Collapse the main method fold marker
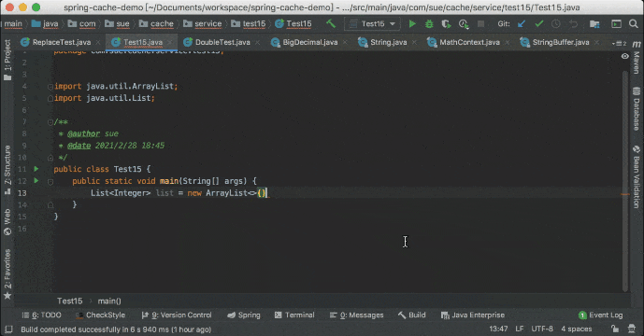 pyautogui.click(x=50, y=181)
